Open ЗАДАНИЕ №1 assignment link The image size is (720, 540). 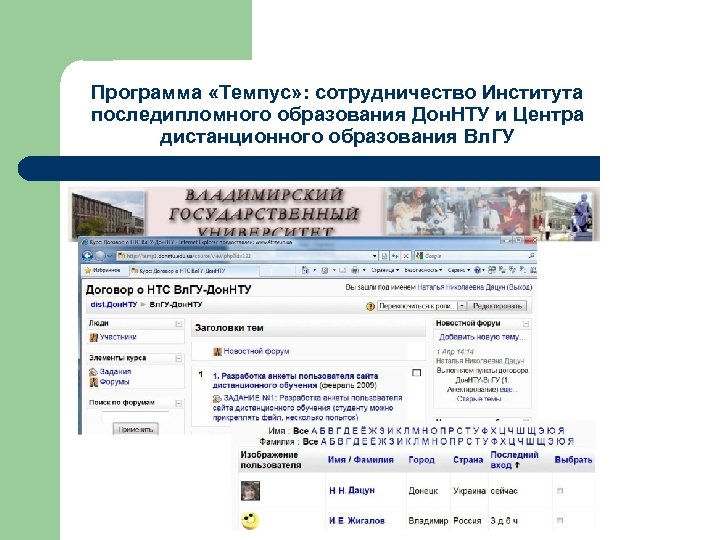click(x=307, y=408)
